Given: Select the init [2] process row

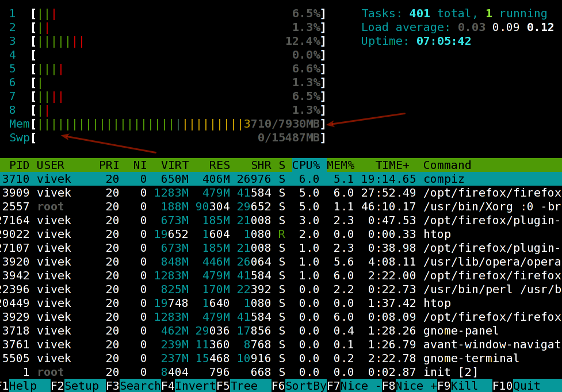Looking at the screenshot, I should point(281,372).
